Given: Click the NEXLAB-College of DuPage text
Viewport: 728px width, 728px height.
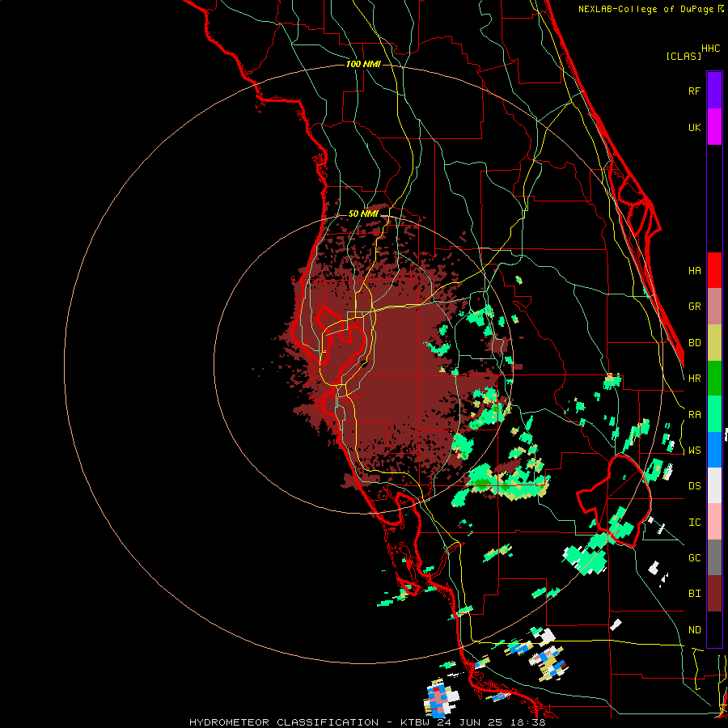Looking at the screenshot, I should point(645,9).
